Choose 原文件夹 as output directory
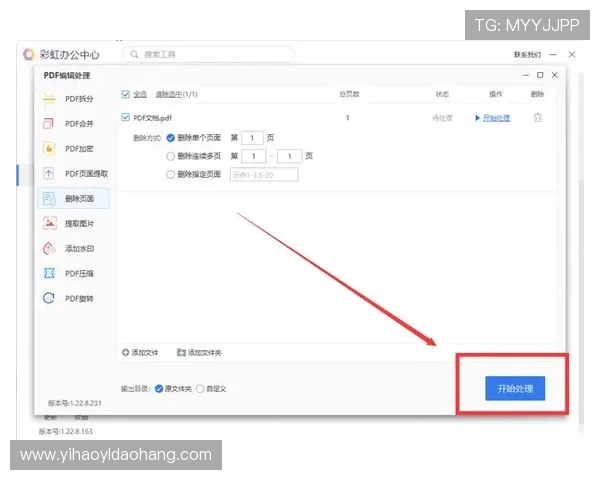 [159, 389]
